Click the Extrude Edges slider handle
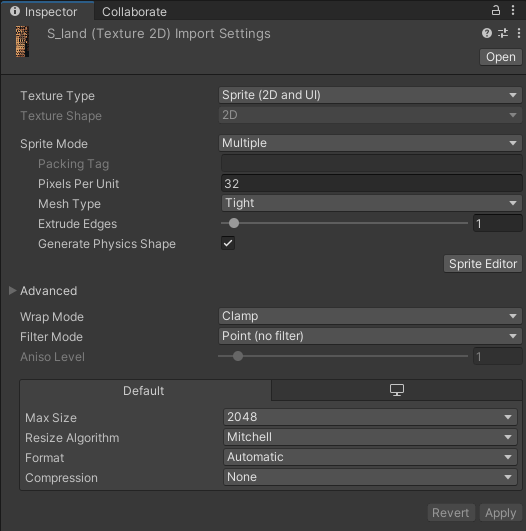This screenshot has height=531, width=526. (x=234, y=223)
